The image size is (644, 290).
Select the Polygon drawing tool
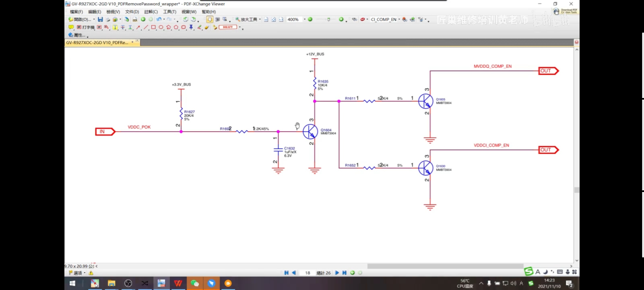(176, 27)
